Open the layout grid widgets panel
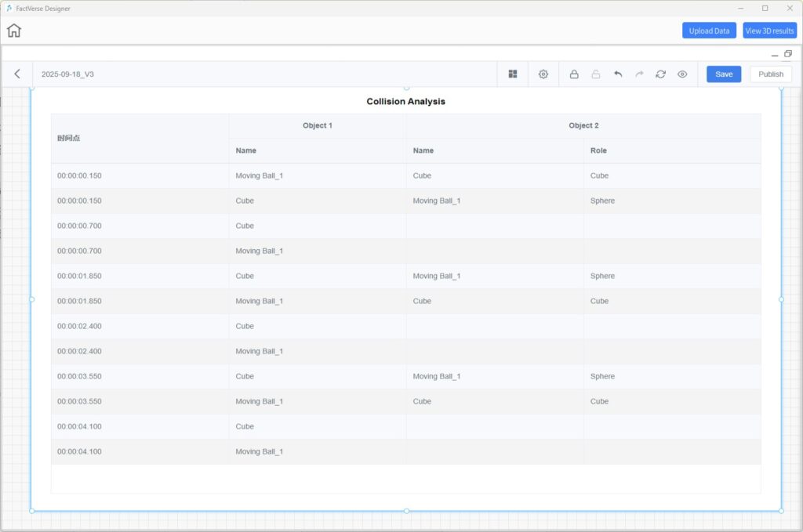Image resolution: width=803 pixels, height=532 pixels. (x=513, y=74)
